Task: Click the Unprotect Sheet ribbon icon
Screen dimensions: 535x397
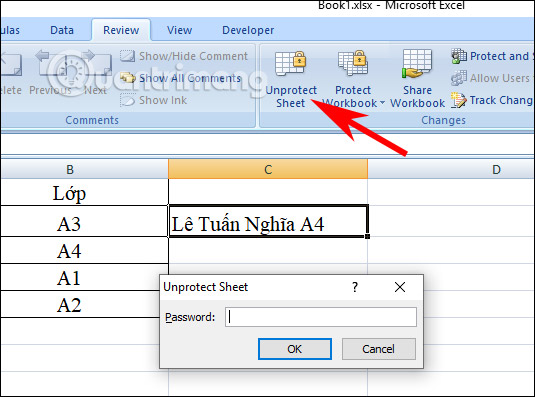Action: (x=290, y=63)
